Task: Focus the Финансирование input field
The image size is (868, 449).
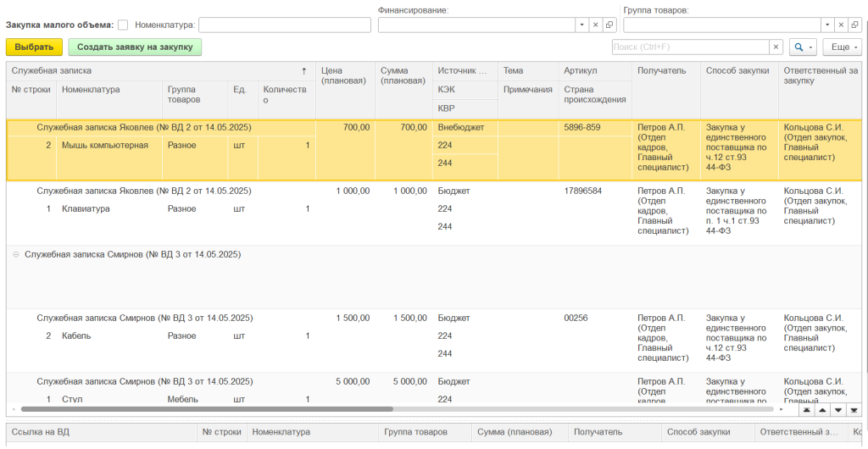Action: click(x=477, y=25)
